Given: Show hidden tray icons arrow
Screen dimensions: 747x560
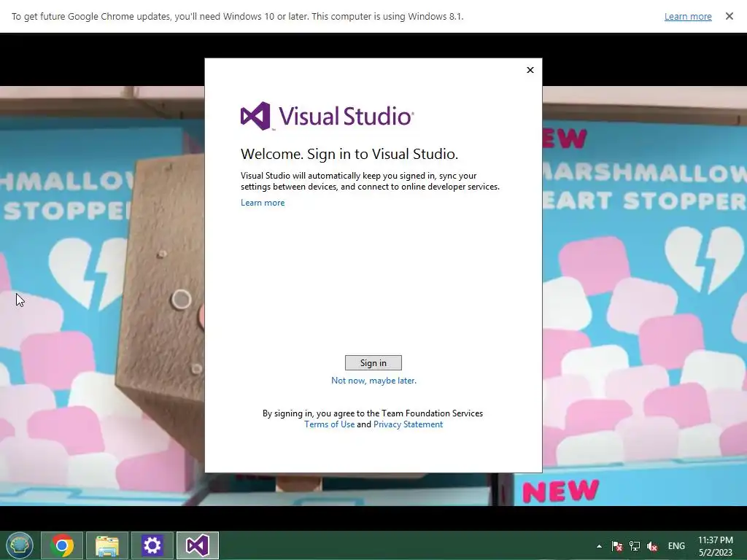Looking at the screenshot, I should pyautogui.click(x=599, y=546).
